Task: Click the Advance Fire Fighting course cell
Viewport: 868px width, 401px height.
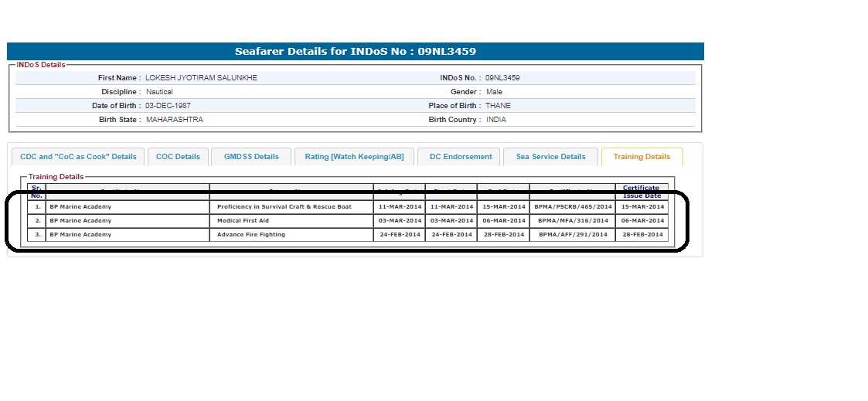Action: tap(251, 235)
